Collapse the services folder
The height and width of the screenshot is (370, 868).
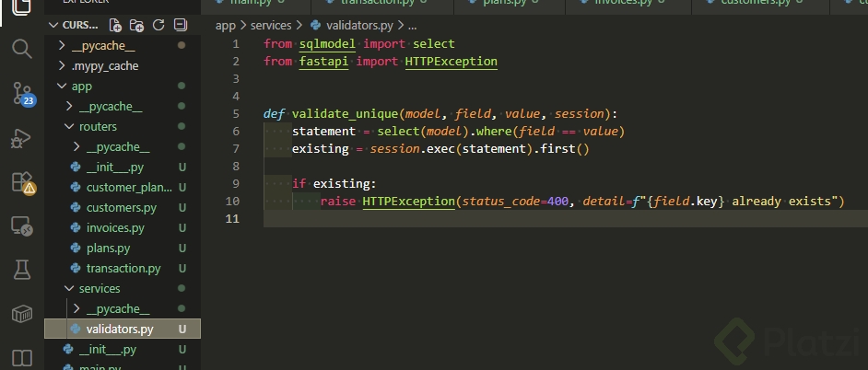[99, 289]
